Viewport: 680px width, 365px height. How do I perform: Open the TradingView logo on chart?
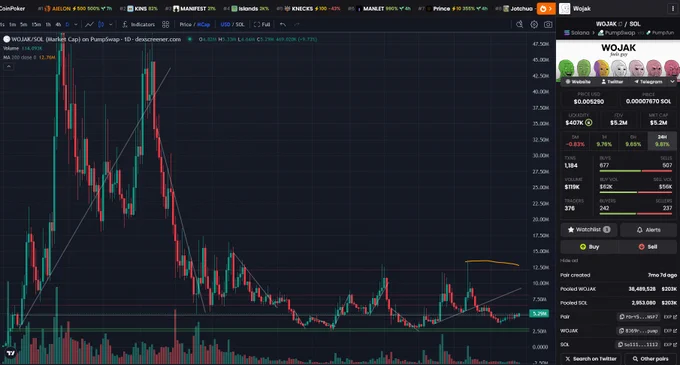pos(11,353)
